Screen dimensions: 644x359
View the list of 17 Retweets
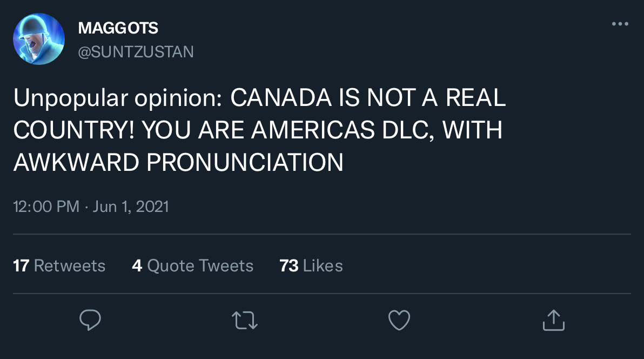[x=59, y=265]
